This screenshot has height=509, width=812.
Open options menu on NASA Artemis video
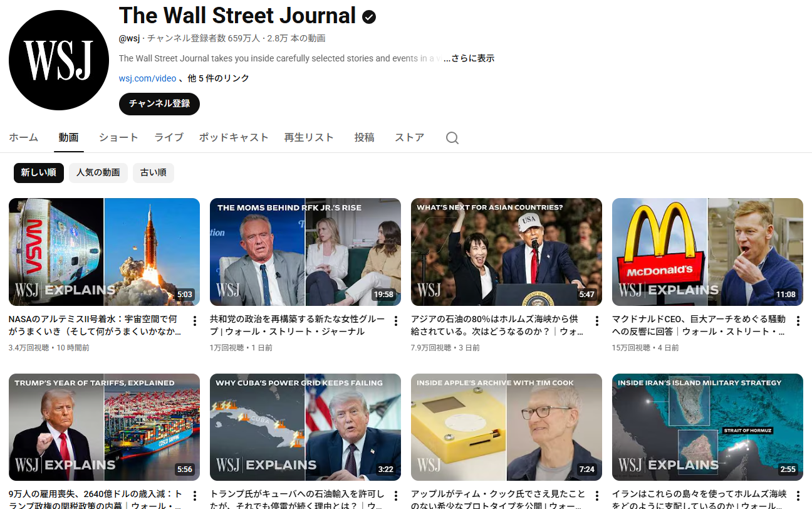tap(194, 320)
